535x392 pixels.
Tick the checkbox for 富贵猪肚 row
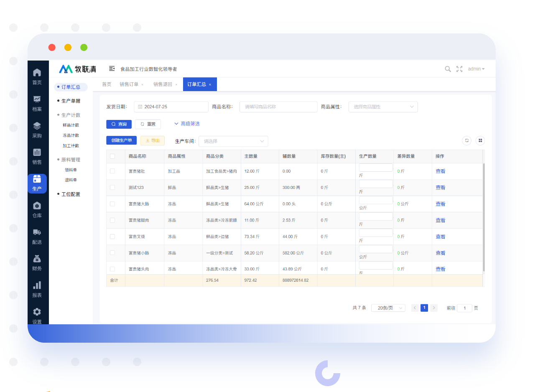pos(112,171)
